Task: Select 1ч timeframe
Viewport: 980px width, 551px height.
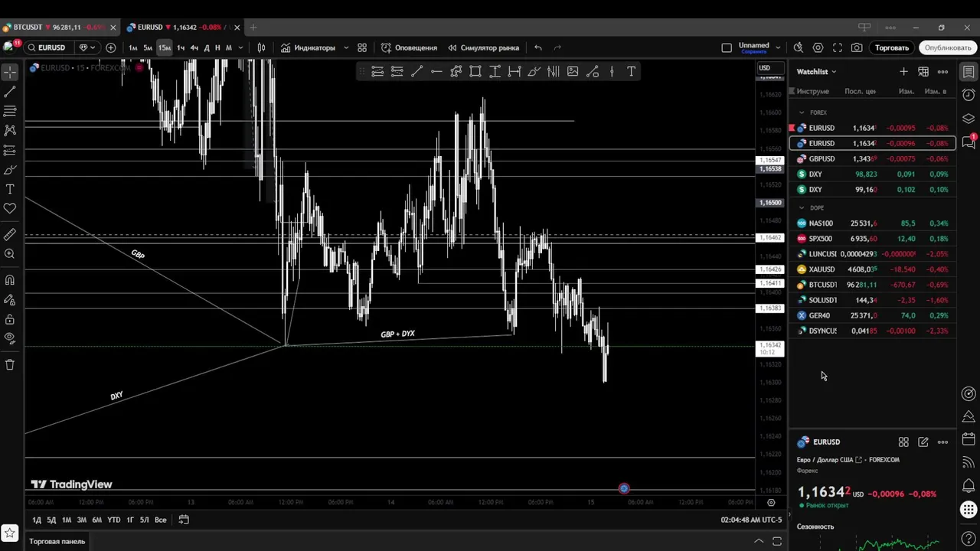Action: pyautogui.click(x=181, y=47)
